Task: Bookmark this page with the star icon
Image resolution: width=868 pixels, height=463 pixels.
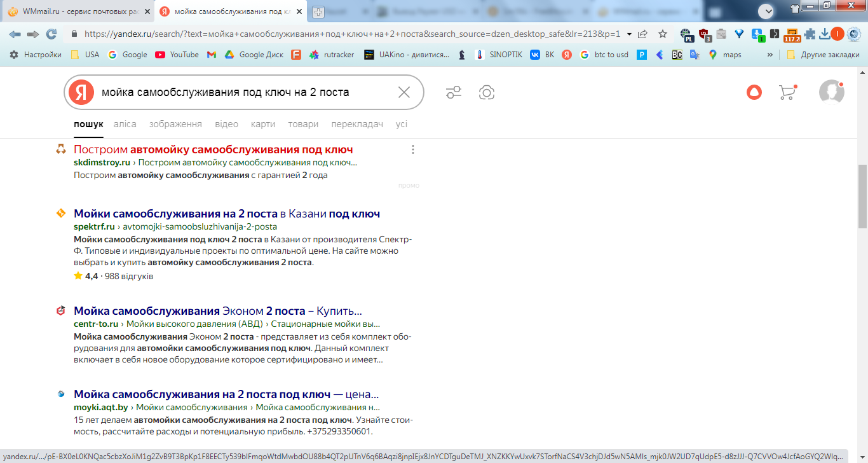Action: pyautogui.click(x=663, y=34)
